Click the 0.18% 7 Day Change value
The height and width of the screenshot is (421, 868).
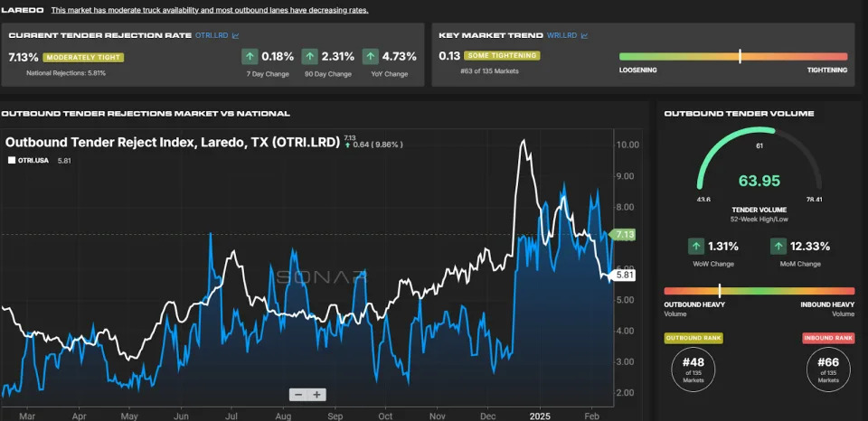pyautogui.click(x=278, y=56)
